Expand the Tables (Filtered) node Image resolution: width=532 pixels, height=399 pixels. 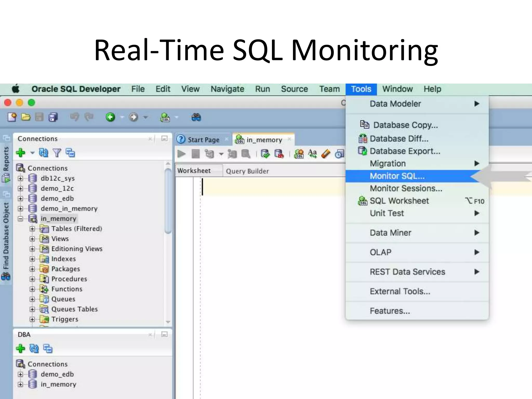32,229
